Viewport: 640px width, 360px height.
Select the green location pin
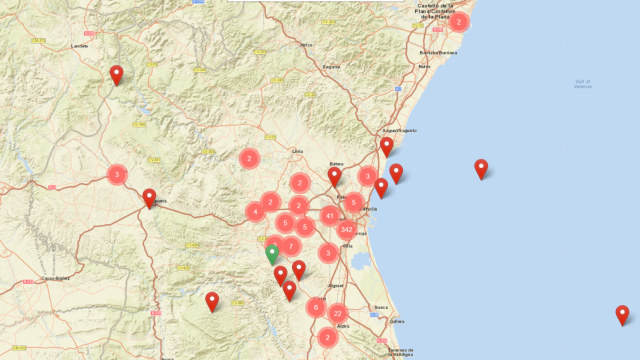[x=272, y=254]
